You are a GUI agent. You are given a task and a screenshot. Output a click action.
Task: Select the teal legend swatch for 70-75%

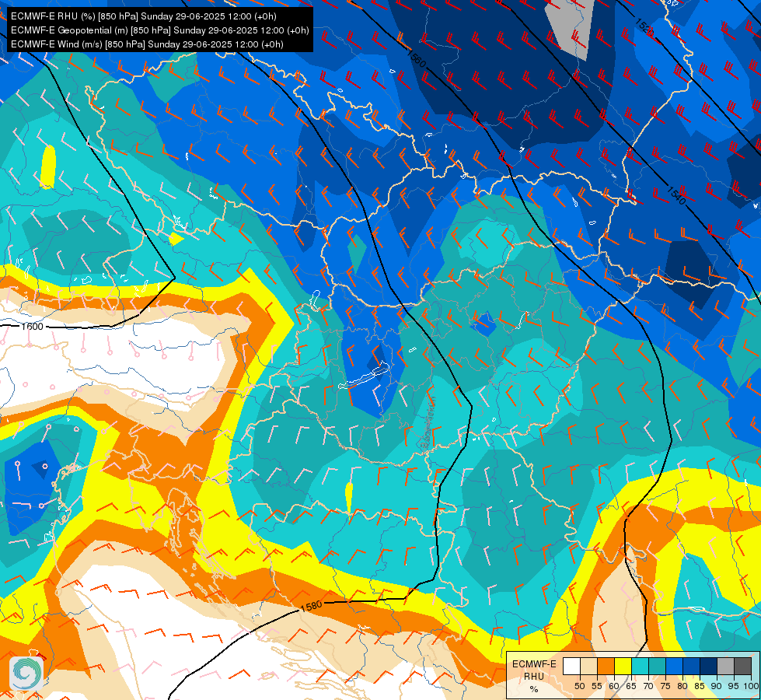[x=657, y=666]
